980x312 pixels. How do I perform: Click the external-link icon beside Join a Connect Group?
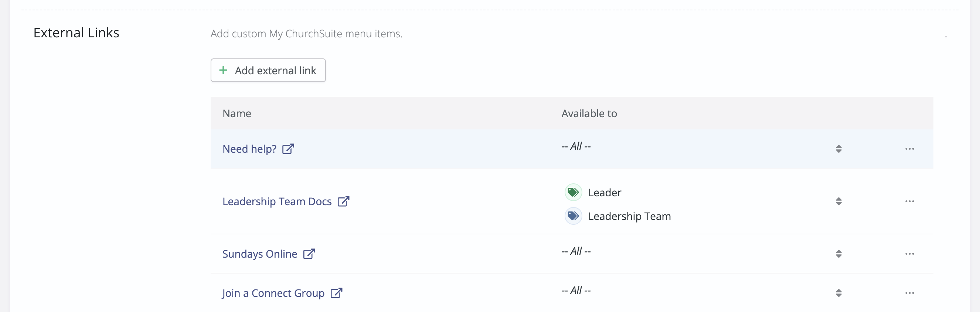click(x=336, y=293)
